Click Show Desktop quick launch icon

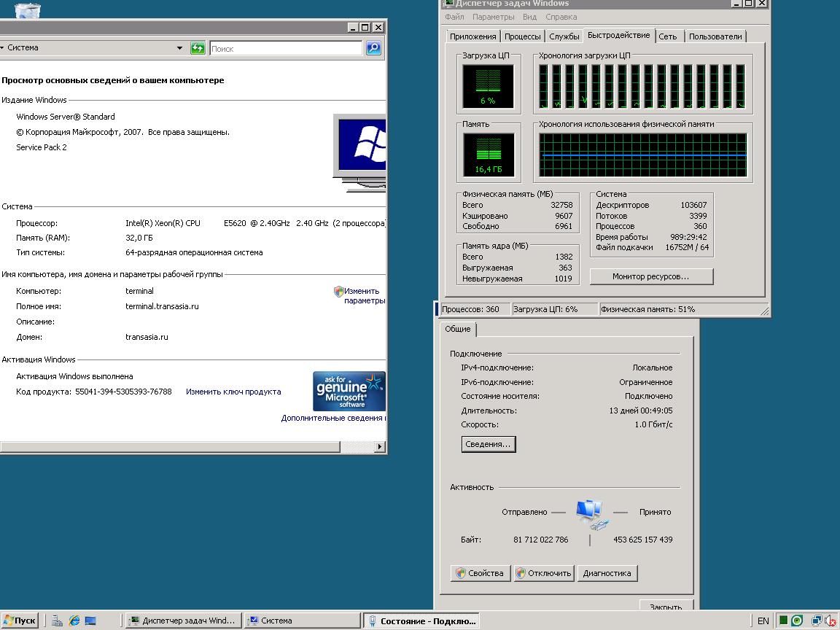(90, 621)
